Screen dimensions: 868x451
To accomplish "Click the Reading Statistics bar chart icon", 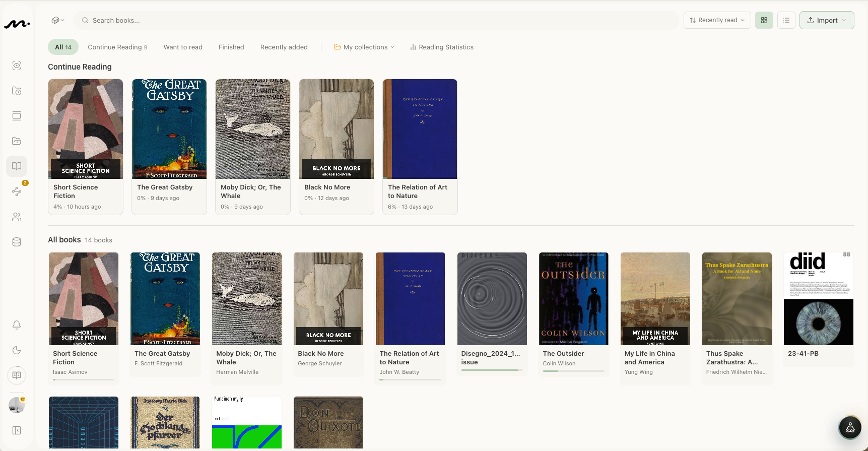I will (413, 47).
